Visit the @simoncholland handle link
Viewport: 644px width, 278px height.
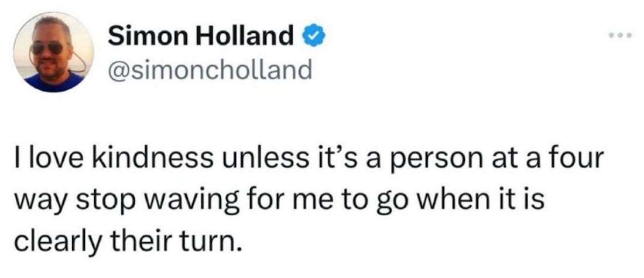[210, 70]
